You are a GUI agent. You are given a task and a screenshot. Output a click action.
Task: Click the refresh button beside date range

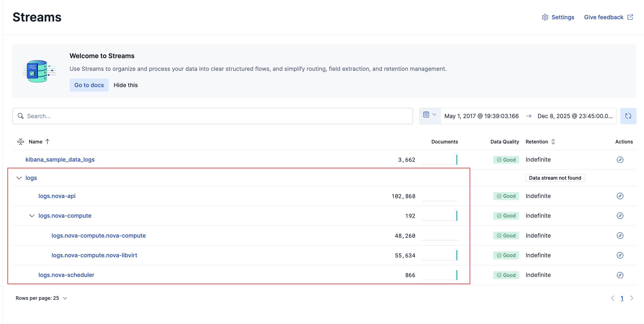(628, 116)
